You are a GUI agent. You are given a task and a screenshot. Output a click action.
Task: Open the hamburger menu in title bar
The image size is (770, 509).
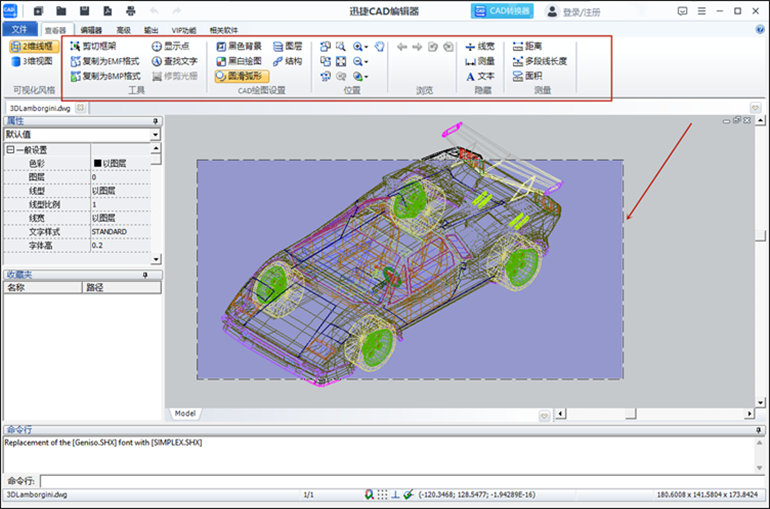(702, 11)
